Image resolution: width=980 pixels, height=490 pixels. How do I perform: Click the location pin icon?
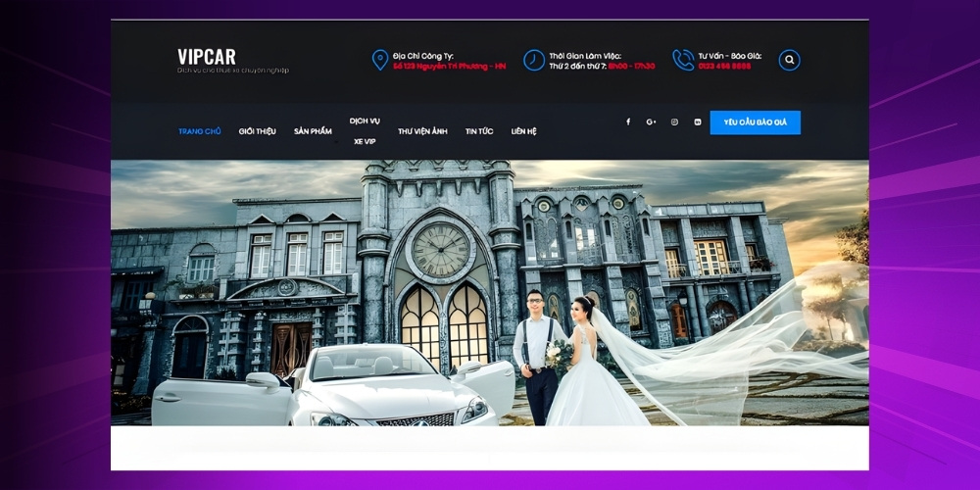pos(380,60)
